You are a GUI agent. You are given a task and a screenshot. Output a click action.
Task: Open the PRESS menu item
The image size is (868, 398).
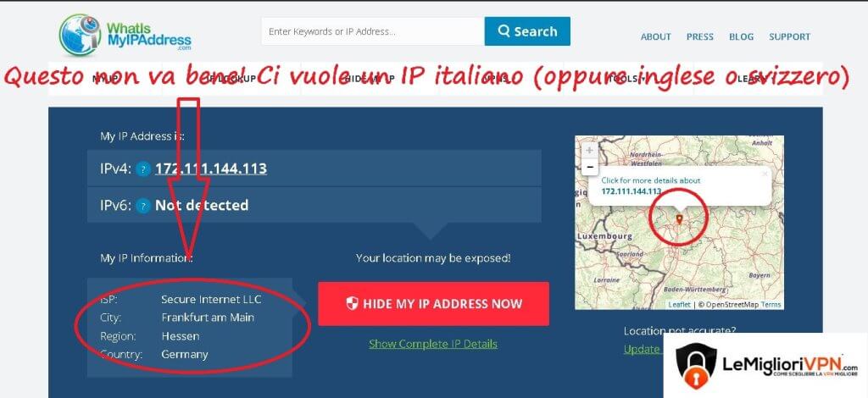(x=699, y=36)
